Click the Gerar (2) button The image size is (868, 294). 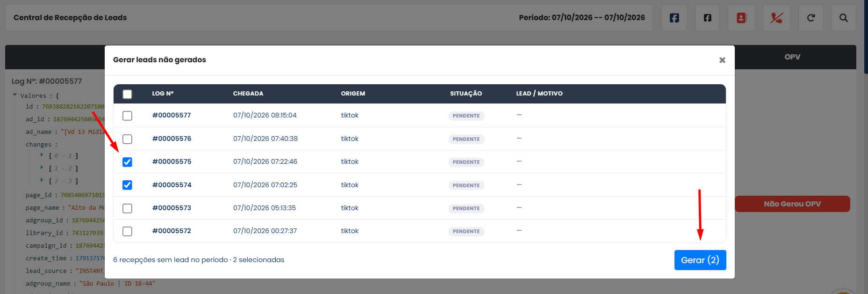pos(700,260)
